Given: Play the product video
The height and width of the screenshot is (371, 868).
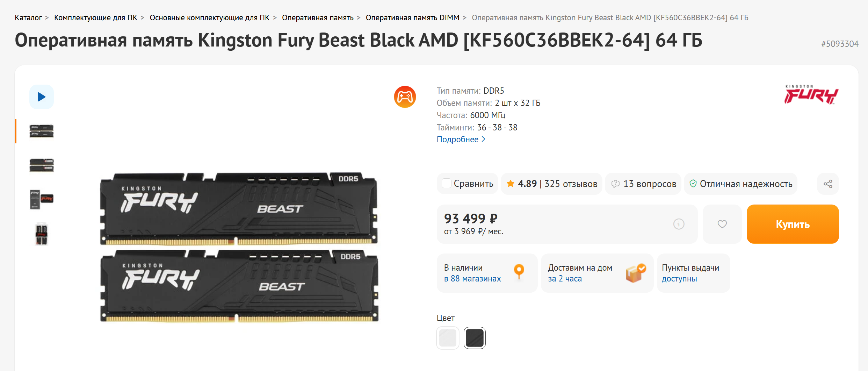Looking at the screenshot, I should point(42,97).
